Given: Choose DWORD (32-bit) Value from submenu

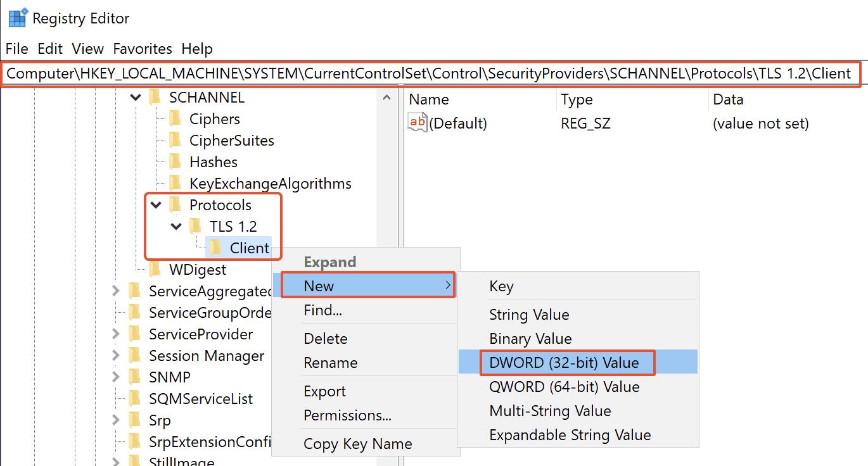Looking at the screenshot, I should tap(564, 363).
